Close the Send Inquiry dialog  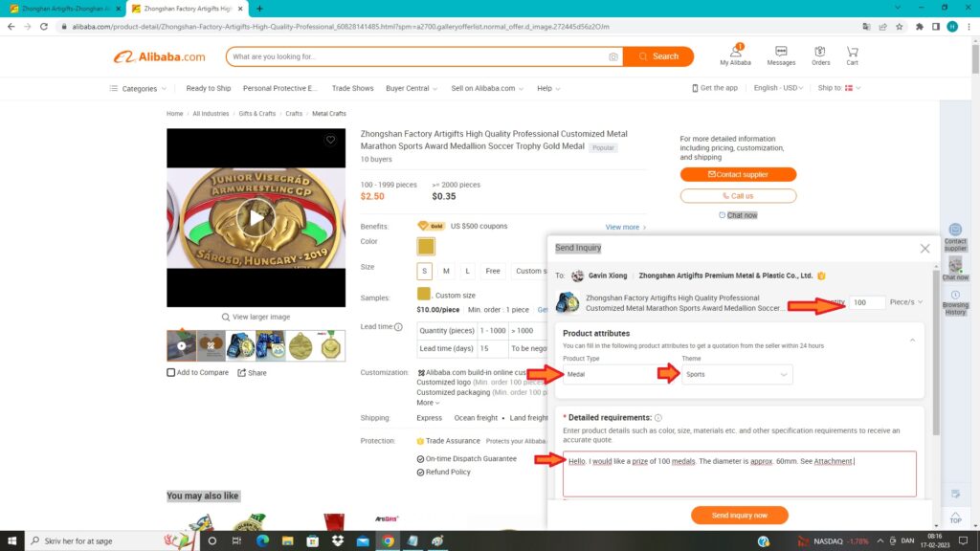coord(924,248)
